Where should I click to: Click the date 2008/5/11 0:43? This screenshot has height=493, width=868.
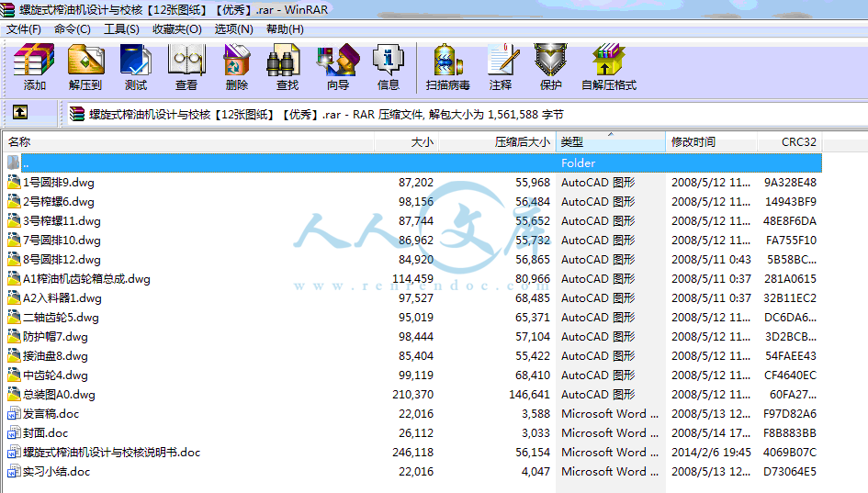(711, 260)
